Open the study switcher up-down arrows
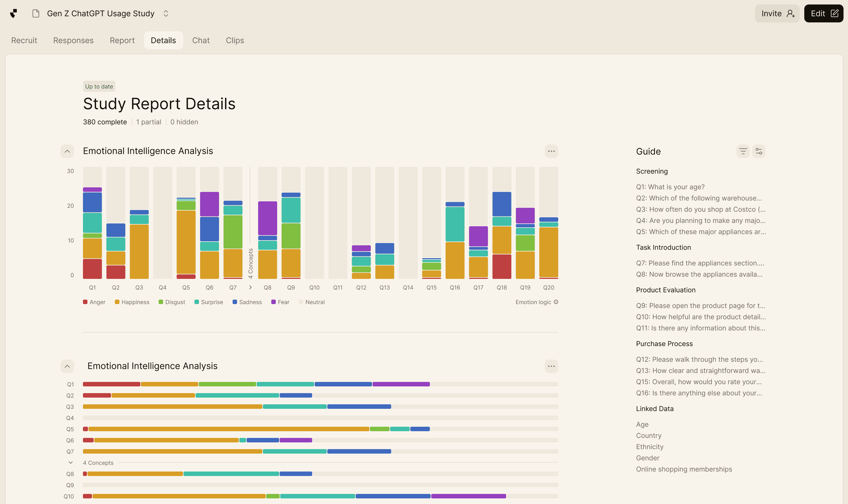Viewport: 848px width, 504px height. pos(166,14)
